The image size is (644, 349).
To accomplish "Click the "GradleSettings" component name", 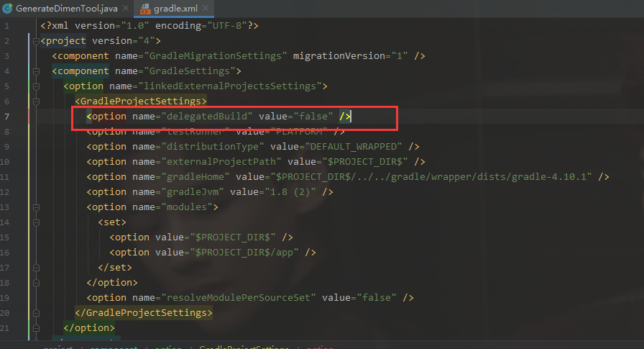I will pyautogui.click(x=189, y=71).
